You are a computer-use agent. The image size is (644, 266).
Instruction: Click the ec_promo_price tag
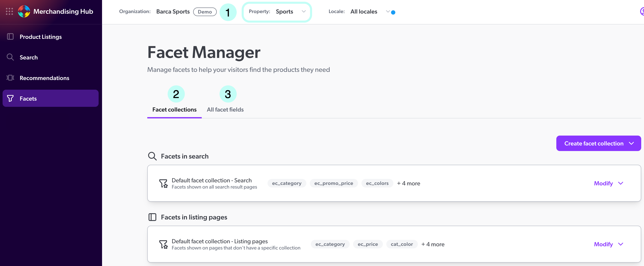pos(334,183)
